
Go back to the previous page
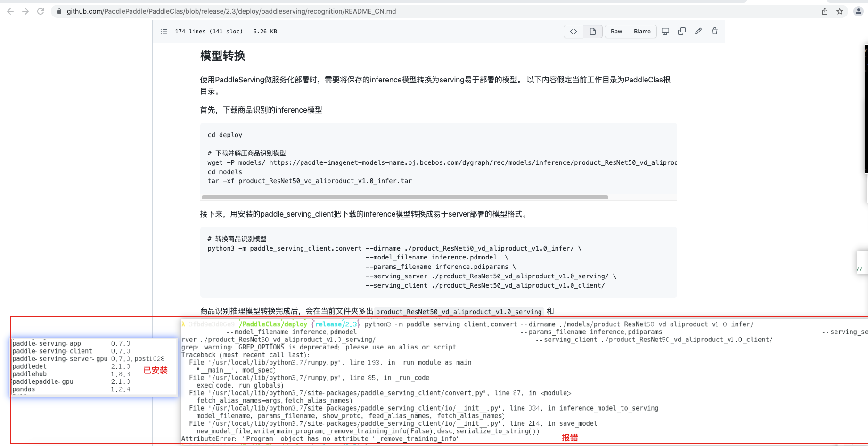(9, 11)
